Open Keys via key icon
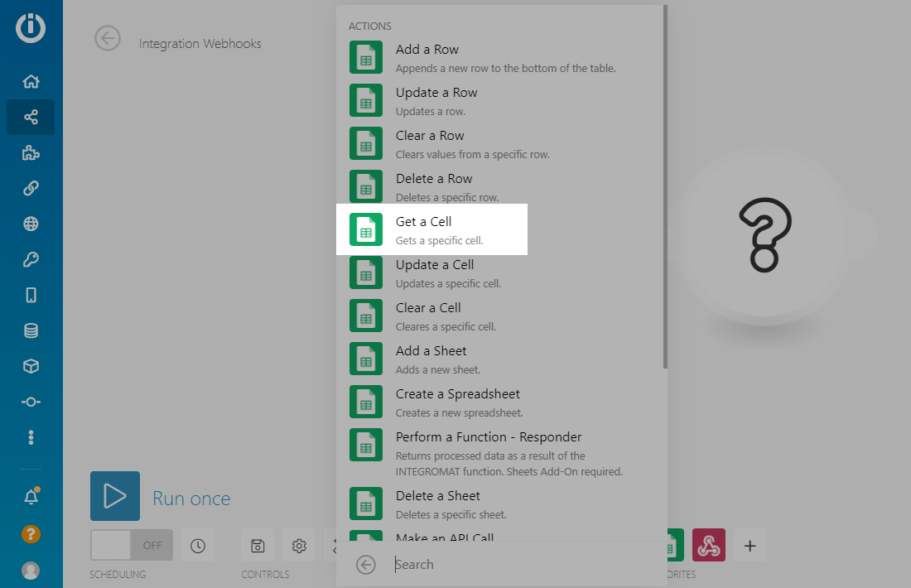Image resolution: width=911 pixels, height=588 pixels. coord(31,259)
